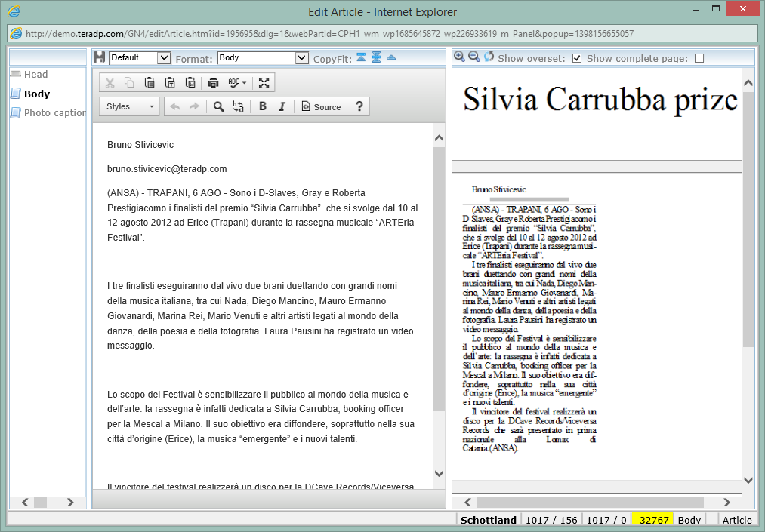Click the Replace icon
Viewport: 765px width, 532px height.
tap(238, 107)
